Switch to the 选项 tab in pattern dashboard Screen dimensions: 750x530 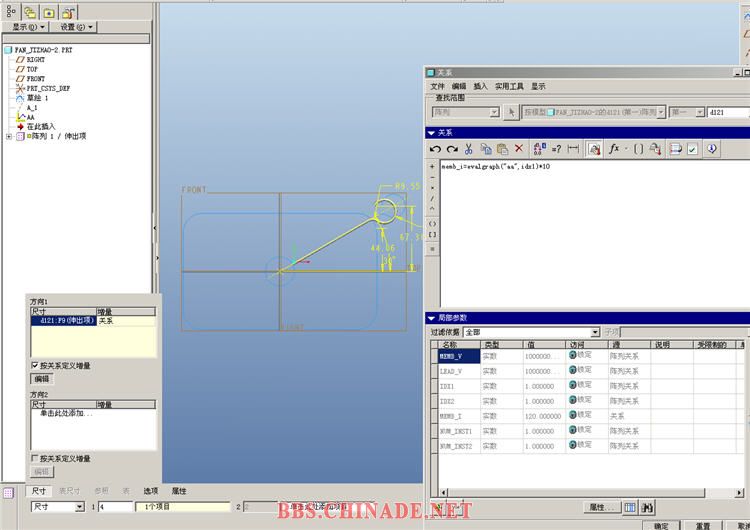coord(151,491)
